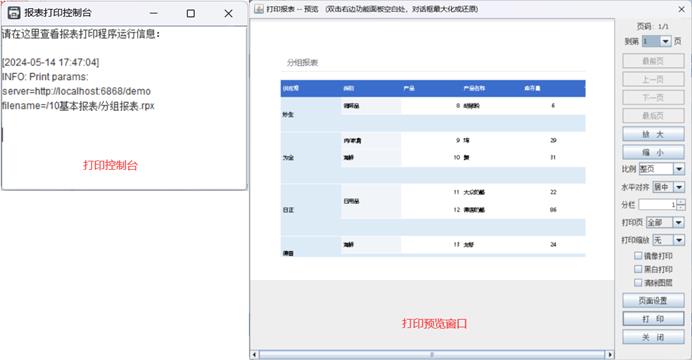Viewport: 692px width, 360px height.
Task: Open the 到第 page number dropdown
Action: pos(666,41)
